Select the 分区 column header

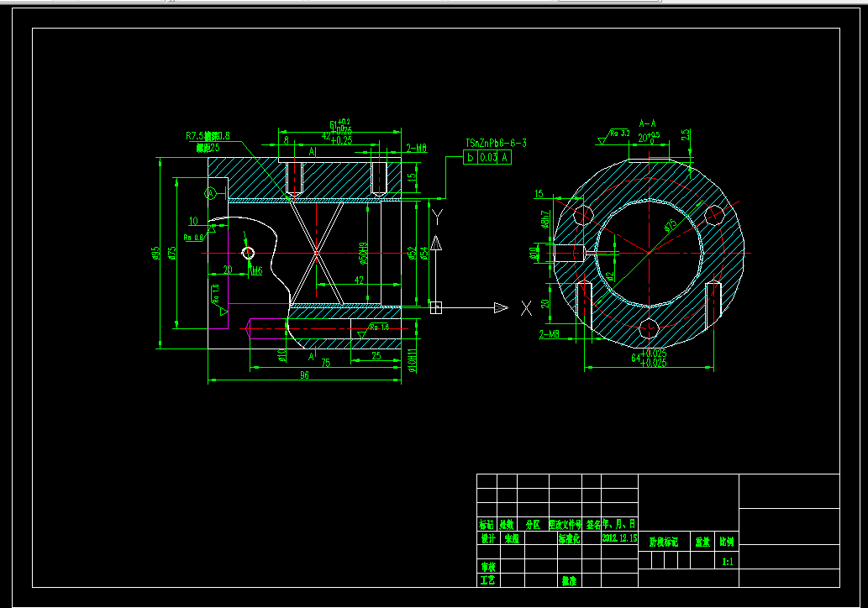[x=533, y=524]
